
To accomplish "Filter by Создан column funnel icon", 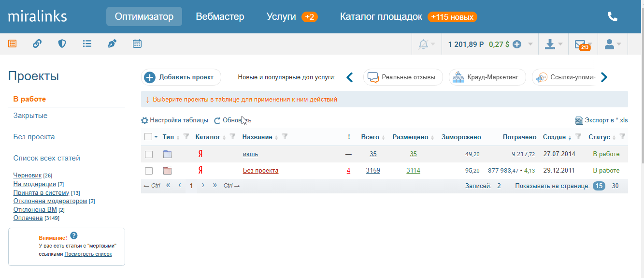I will point(578,137).
